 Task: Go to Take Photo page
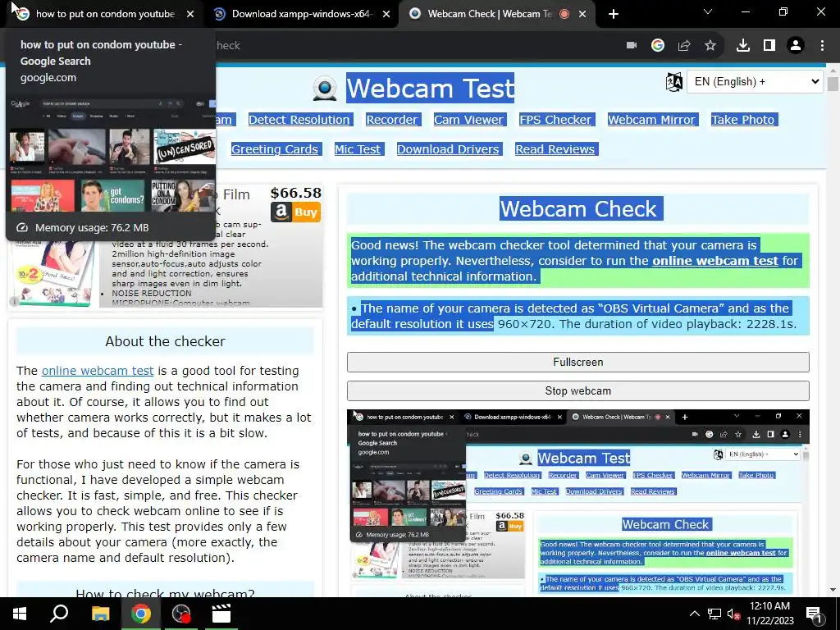(x=742, y=120)
